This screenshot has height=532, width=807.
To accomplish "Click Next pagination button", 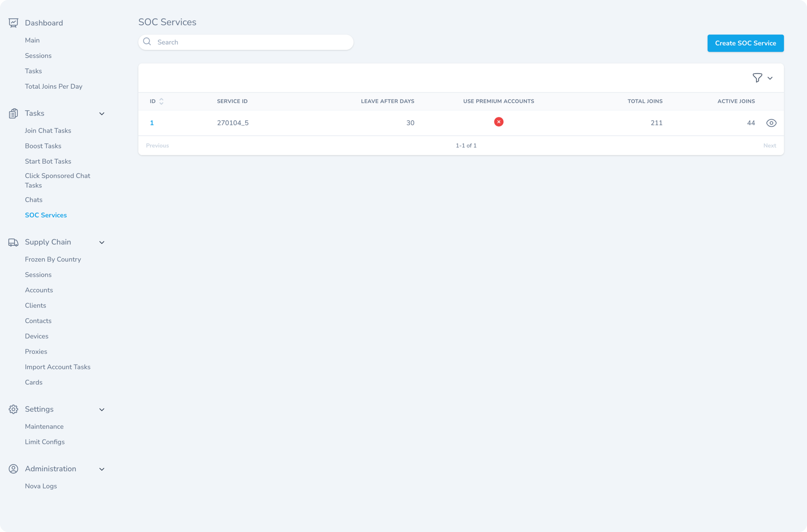I will (x=769, y=146).
